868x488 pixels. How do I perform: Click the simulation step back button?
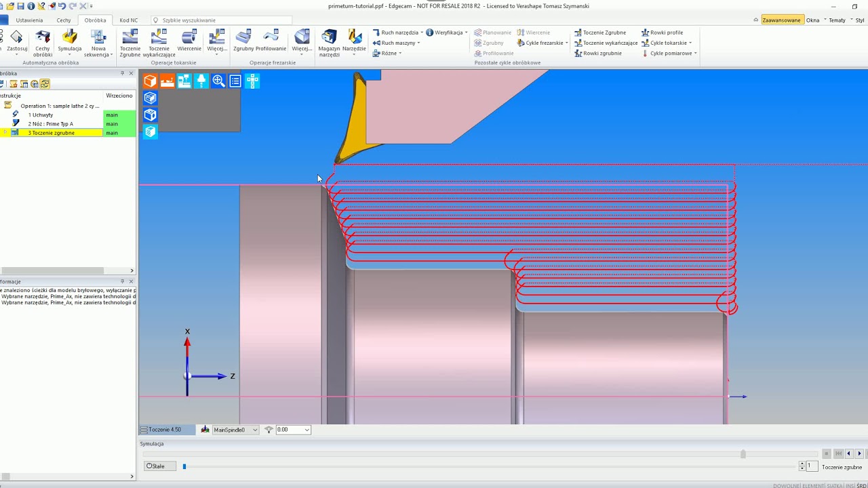pyautogui.click(x=848, y=453)
